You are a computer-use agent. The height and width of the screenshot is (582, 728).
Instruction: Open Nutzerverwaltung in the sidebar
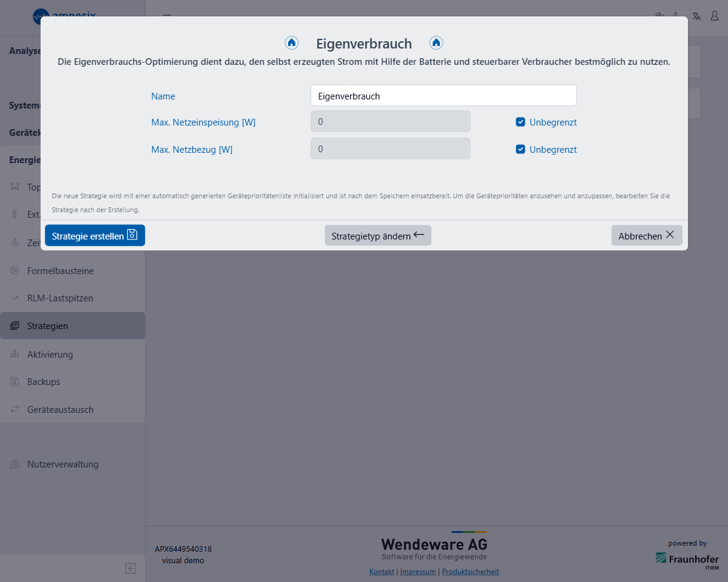(62, 464)
